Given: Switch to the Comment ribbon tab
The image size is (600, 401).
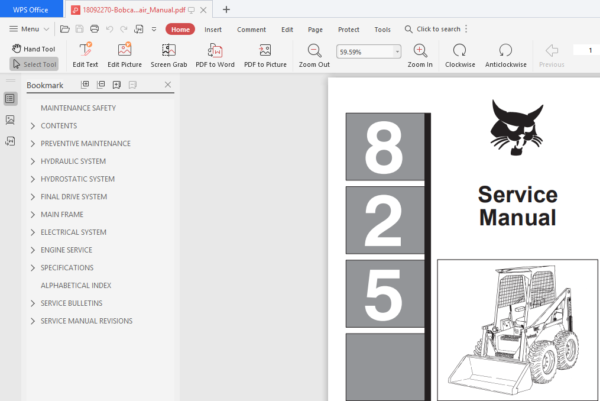Looking at the screenshot, I should coord(251,29).
